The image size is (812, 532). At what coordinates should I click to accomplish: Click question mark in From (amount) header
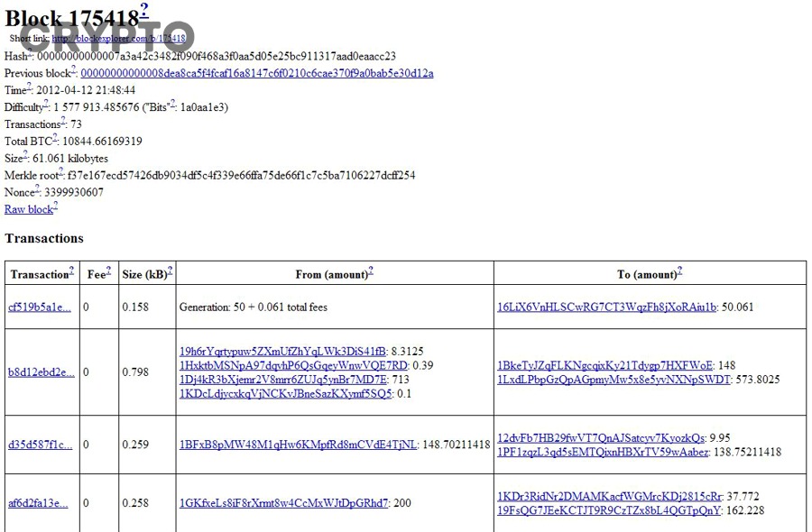coord(370,271)
